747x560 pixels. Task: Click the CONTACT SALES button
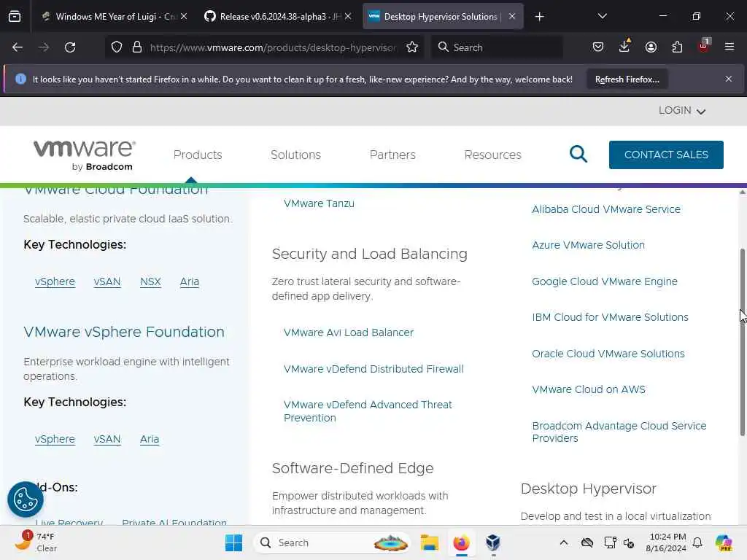coord(666,155)
